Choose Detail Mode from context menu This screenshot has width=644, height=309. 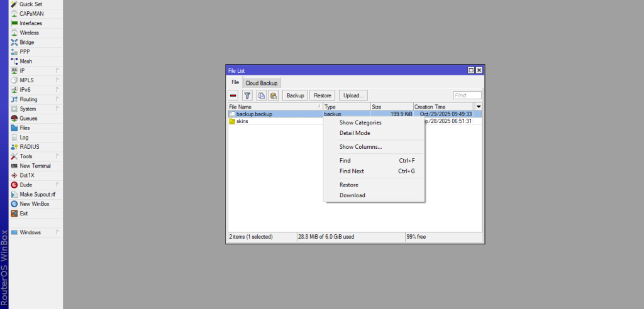click(355, 133)
